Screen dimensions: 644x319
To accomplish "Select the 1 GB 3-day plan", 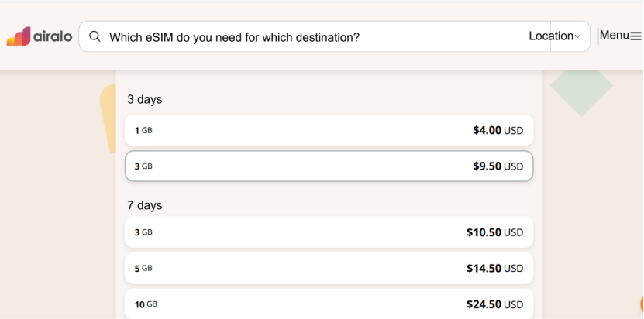I will click(329, 130).
